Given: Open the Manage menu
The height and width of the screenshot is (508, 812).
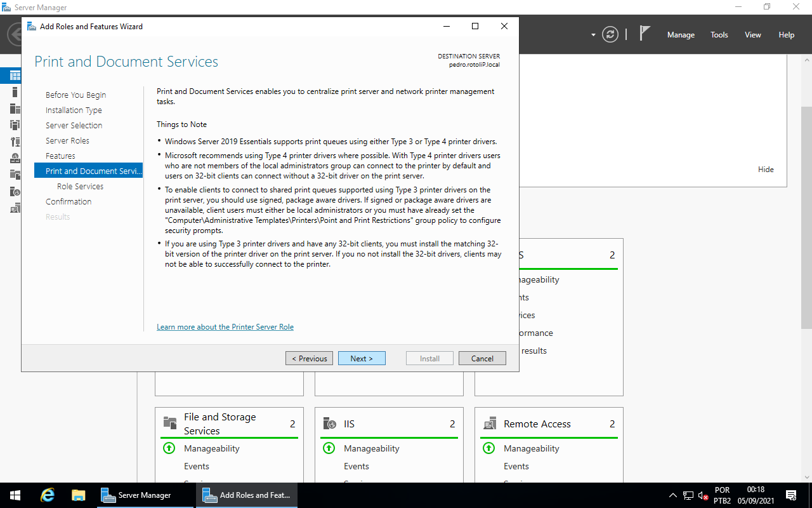Looking at the screenshot, I should click(681, 35).
